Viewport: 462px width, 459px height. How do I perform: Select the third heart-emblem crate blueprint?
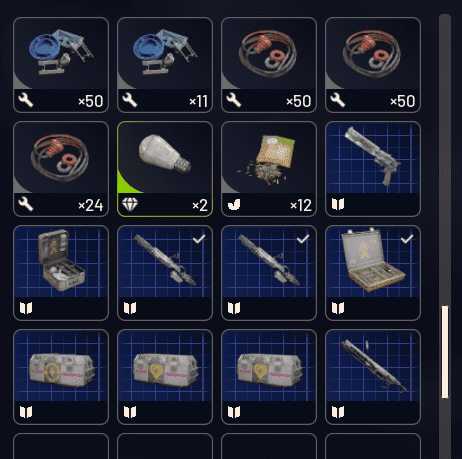[x=269, y=377]
